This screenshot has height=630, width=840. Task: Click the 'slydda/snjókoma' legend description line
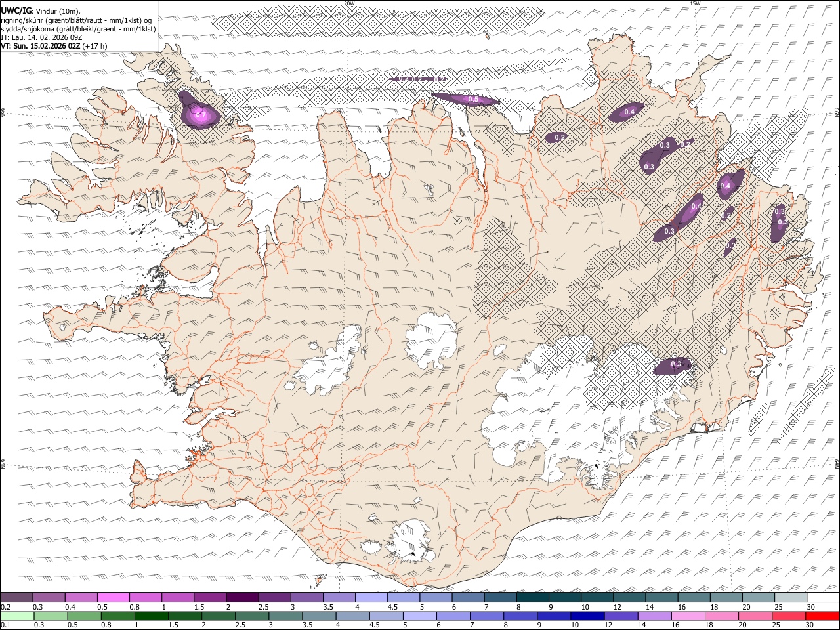78,29
